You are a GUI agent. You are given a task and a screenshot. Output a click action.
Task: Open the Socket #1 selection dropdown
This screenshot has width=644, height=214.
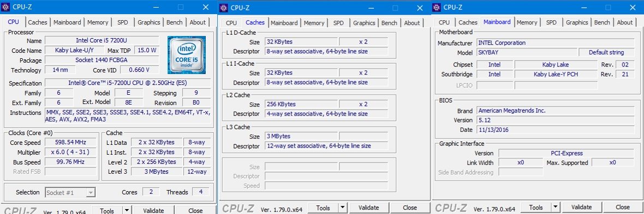coord(70,192)
